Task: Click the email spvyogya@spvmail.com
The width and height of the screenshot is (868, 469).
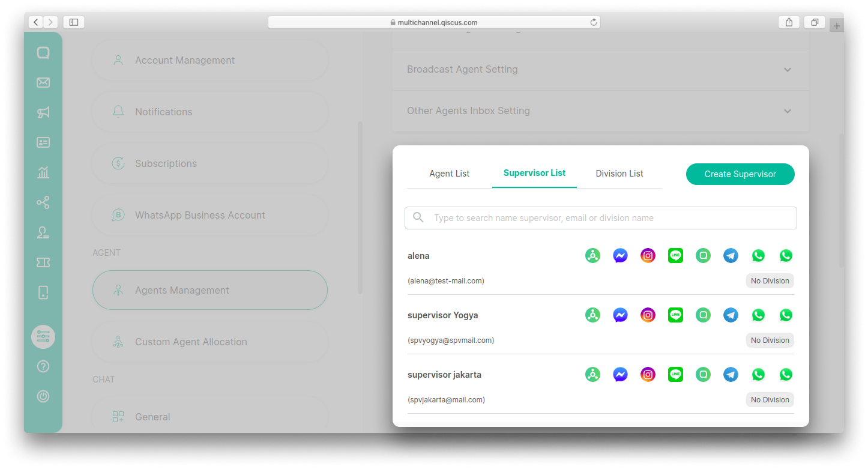Action: [x=451, y=340]
